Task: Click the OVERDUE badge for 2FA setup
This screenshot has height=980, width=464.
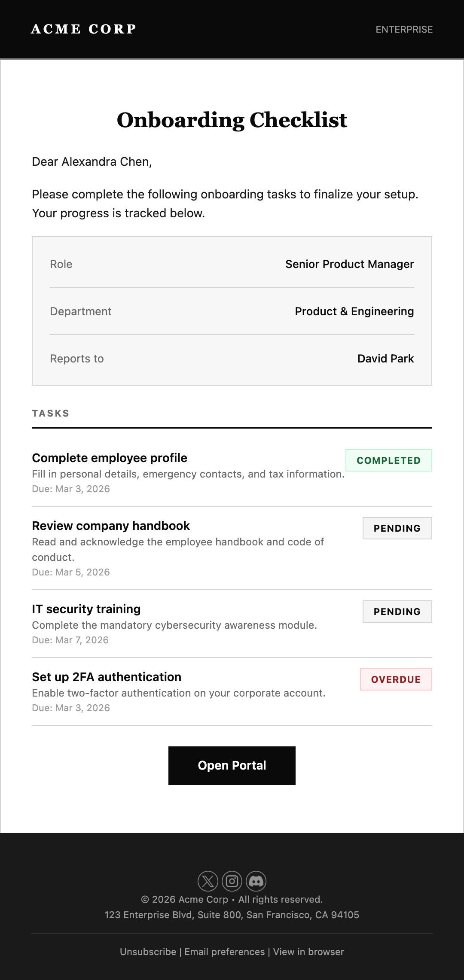Action: [x=396, y=679]
